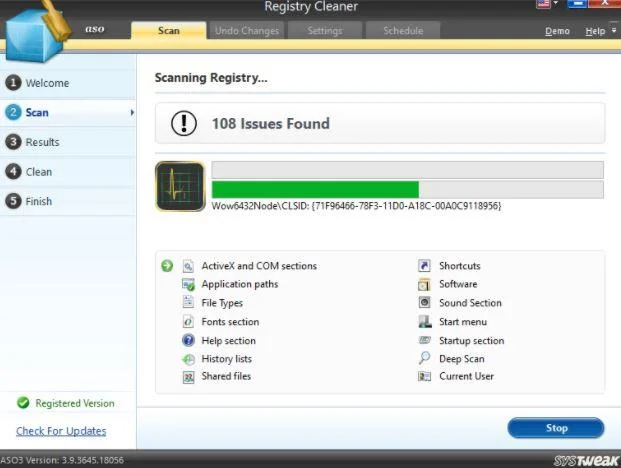Expand the Scan step arrow in sidebar
Viewport: 621px width, 468px height.
[x=132, y=113]
